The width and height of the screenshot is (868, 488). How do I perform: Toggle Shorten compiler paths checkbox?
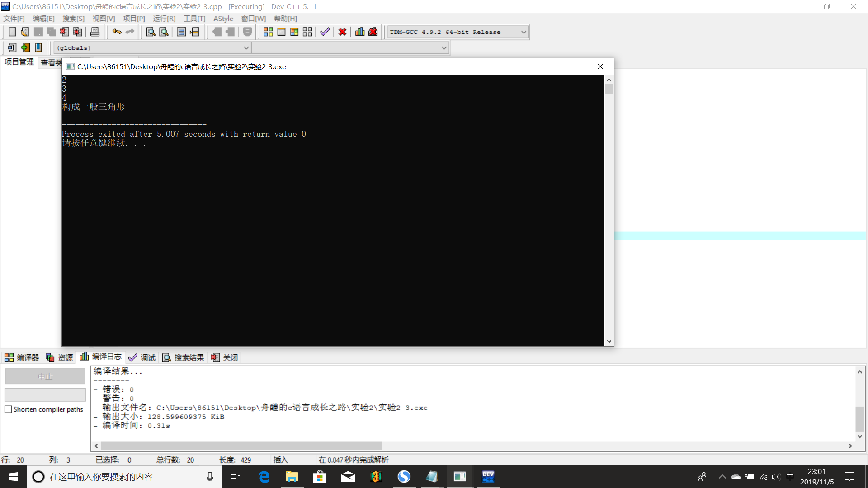(9, 409)
